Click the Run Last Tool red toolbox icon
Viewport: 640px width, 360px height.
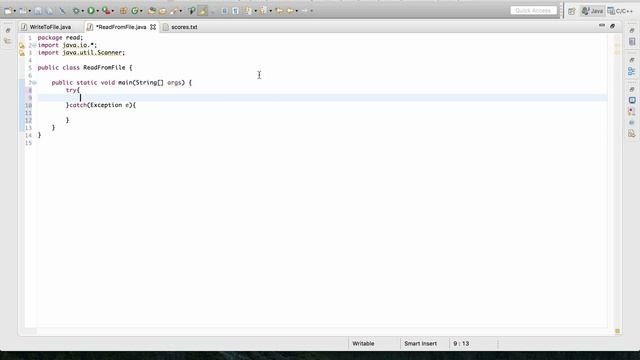(x=106, y=11)
